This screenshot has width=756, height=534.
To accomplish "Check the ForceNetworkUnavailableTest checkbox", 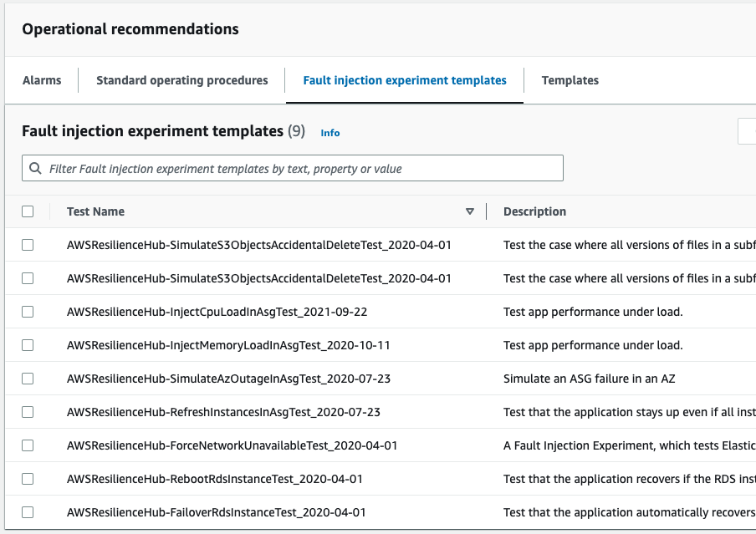I will tap(28, 445).
